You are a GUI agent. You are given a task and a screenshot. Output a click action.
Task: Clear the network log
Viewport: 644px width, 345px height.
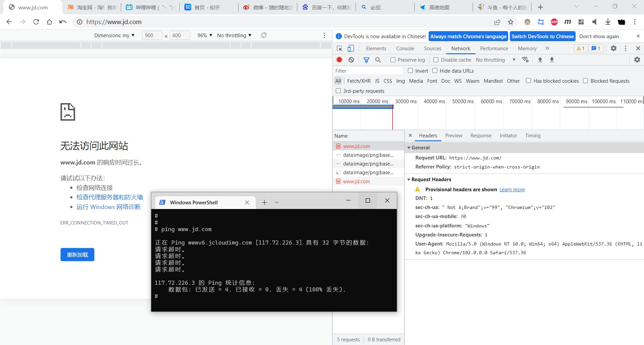[x=351, y=60]
